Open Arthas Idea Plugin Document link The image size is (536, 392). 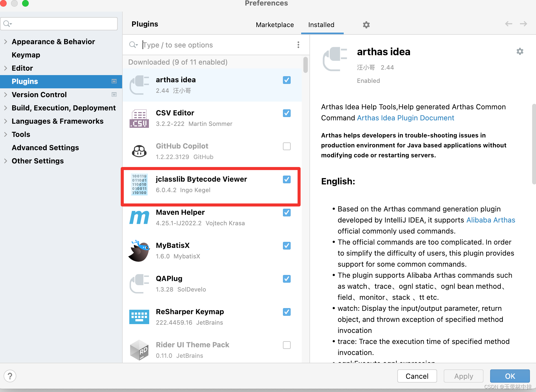click(x=405, y=118)
